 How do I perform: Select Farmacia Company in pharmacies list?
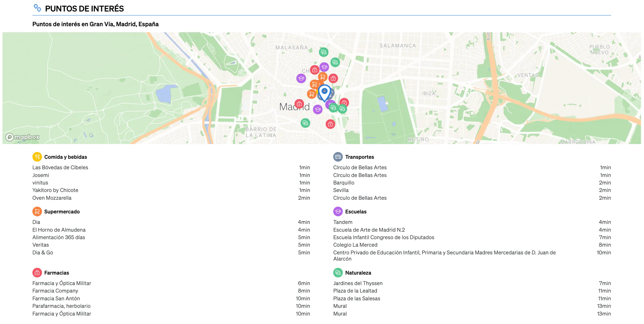(x=171, y=291)
